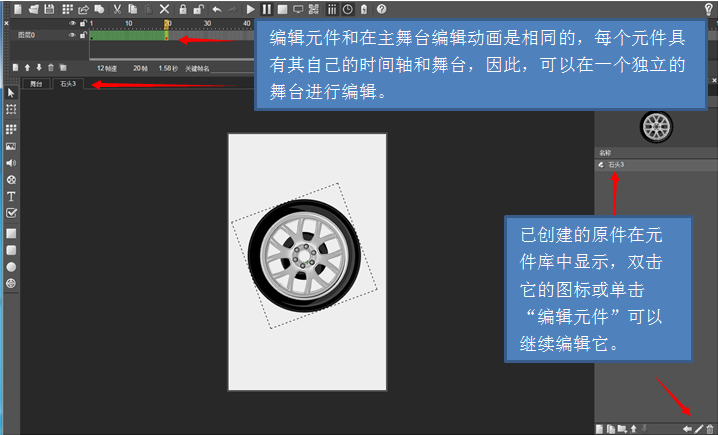Create a new file from top toolbar
The height and width of the screenshot is (435, 718).
tap(17, 9)
